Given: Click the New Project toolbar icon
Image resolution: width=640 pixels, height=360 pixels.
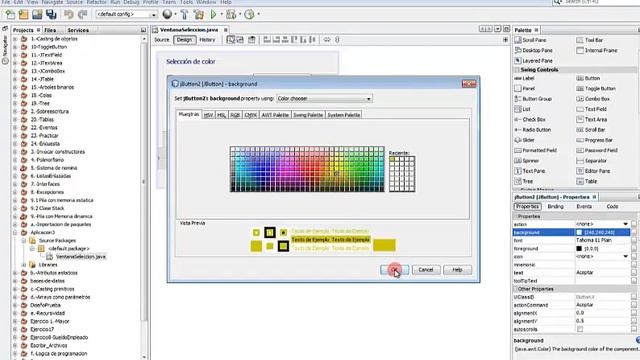Looking at the screenshot, I should (24, 15).
